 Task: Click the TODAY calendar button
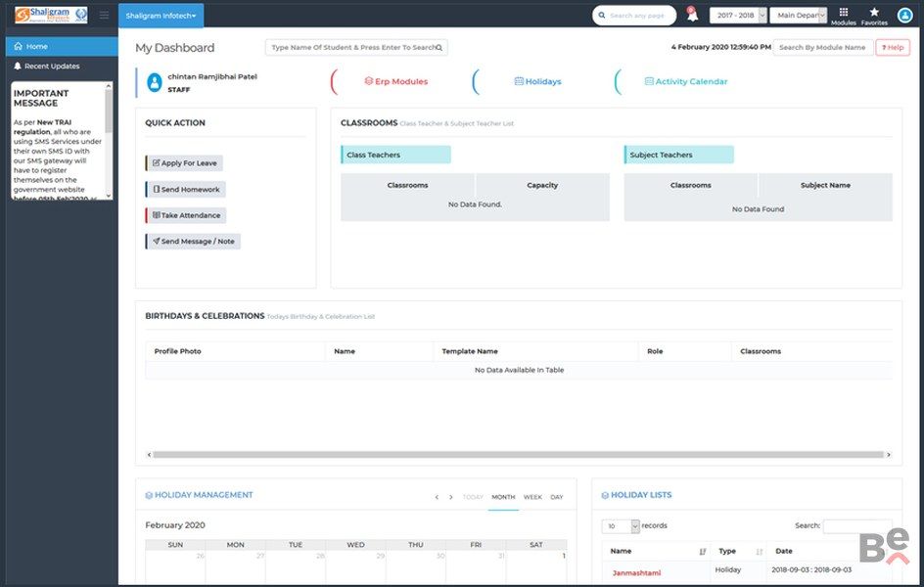(473, 498)
